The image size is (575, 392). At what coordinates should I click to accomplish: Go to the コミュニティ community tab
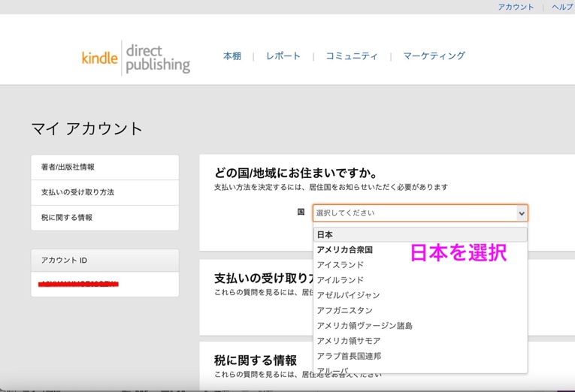coord(351,56)
